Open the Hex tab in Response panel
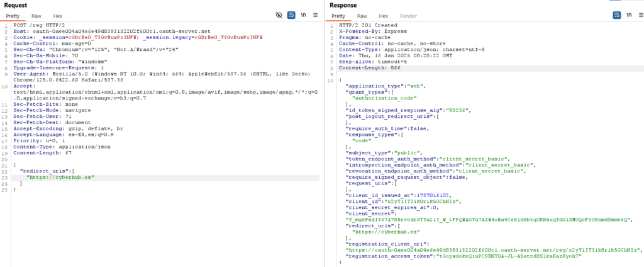 (x=383, y=16)
